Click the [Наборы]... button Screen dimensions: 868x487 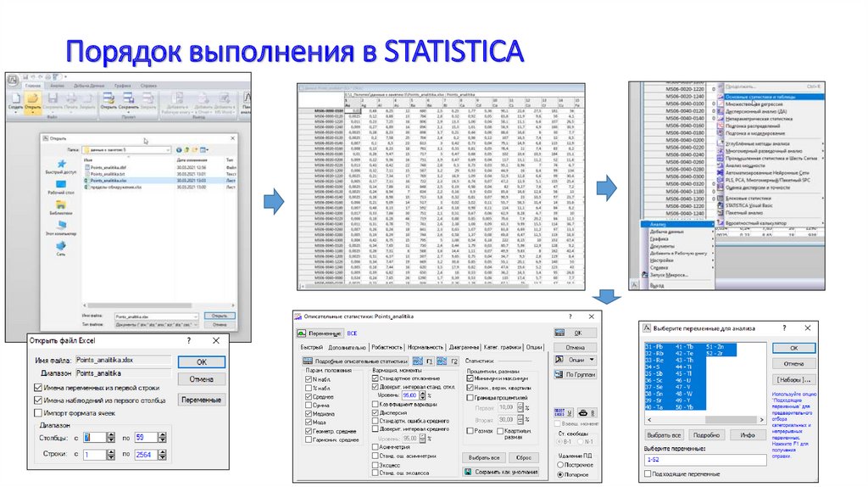click(793, 379)
